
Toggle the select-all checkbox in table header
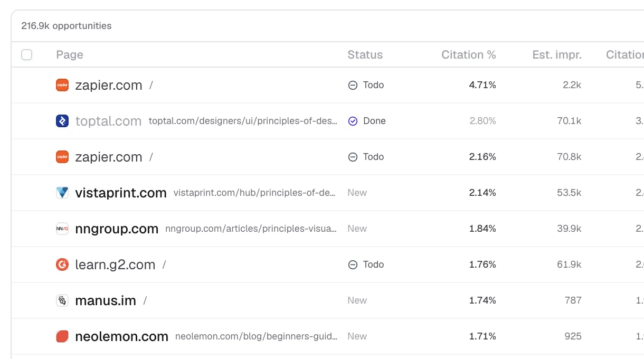tap(26, 54)
